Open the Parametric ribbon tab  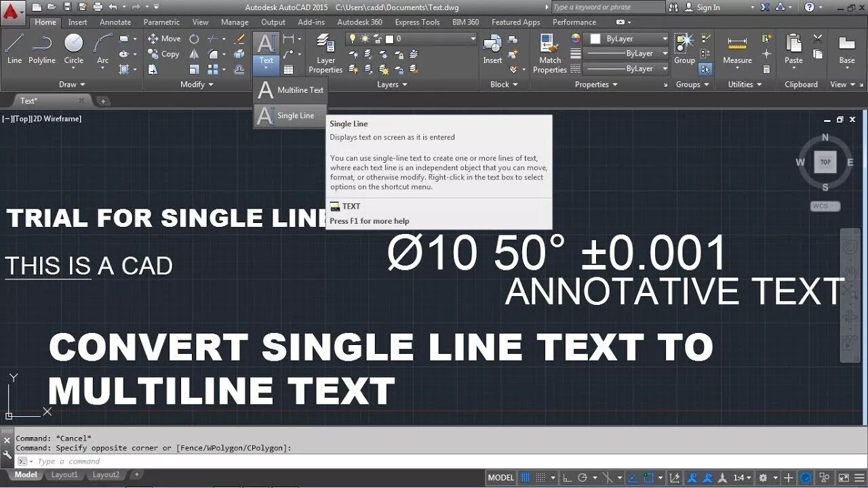(161, 22)
